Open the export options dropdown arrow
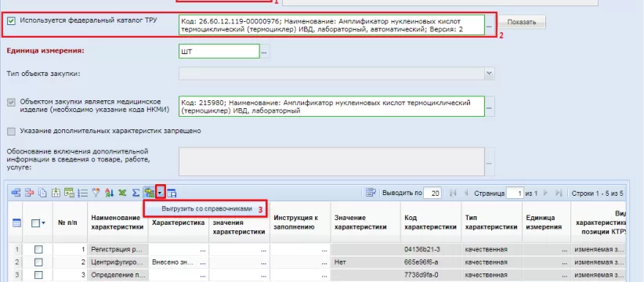Image resolution: width=644 pixels, height=282 pixels. pyautogui.click(x=160, y=193)
